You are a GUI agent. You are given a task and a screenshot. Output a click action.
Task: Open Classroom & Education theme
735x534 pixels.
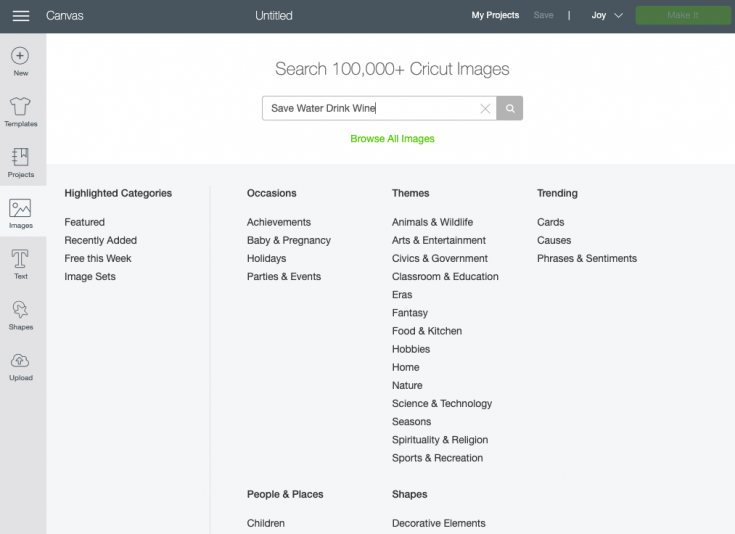click(x=445, y=277)
